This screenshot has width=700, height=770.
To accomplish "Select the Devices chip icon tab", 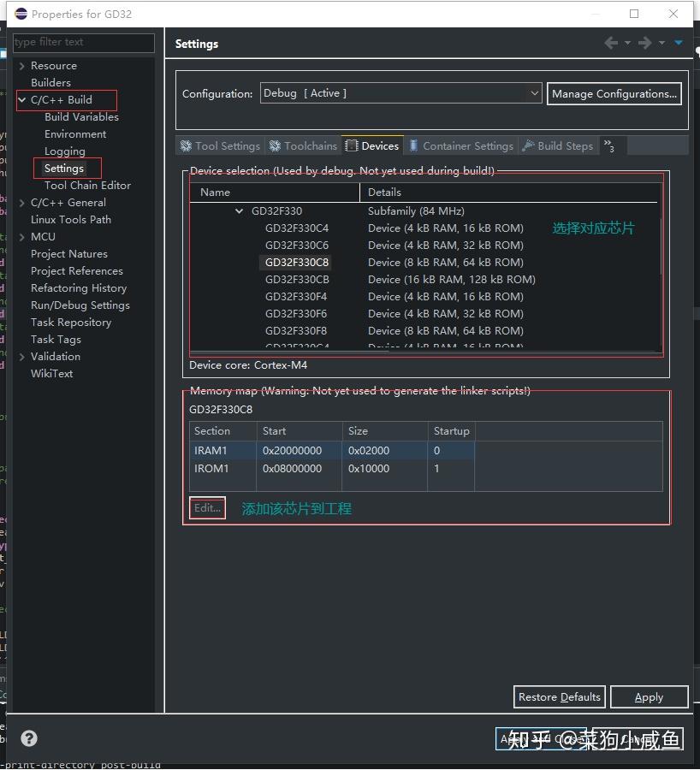I will (x=353, y=145).
